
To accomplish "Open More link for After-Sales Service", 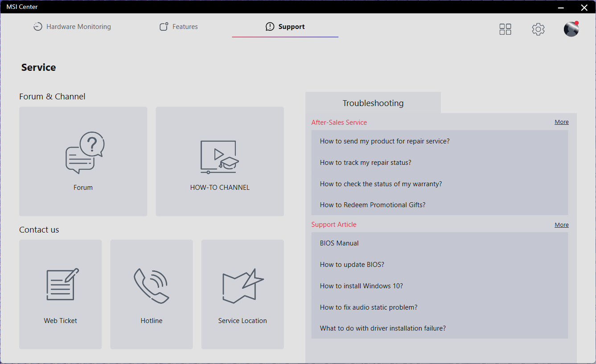I will (562, 122).
